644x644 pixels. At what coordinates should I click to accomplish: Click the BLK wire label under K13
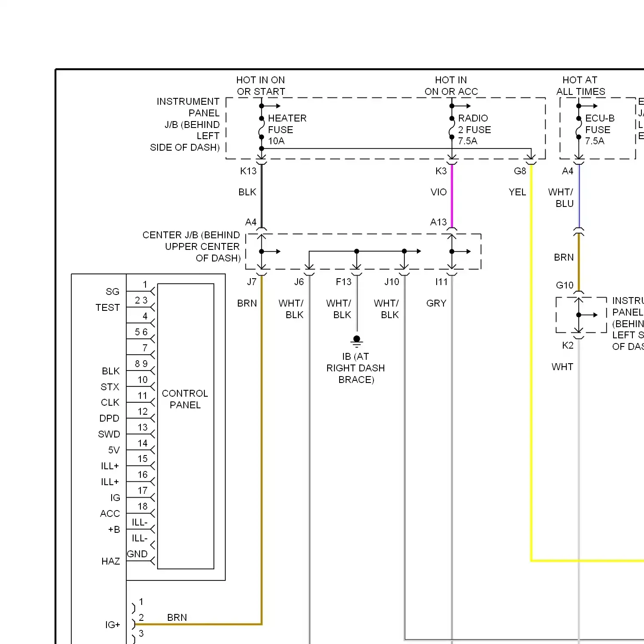247,192
